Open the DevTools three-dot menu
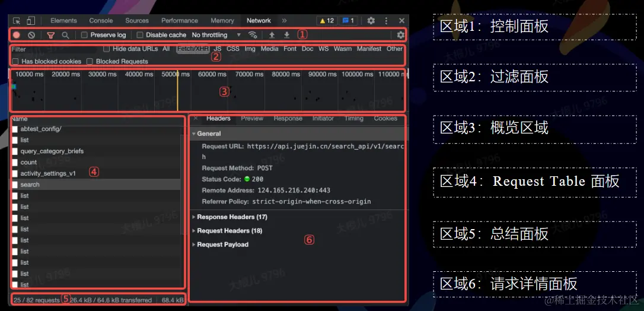Image resolution: width=644 pixels, height=311 pixels. tap(386, 21)
